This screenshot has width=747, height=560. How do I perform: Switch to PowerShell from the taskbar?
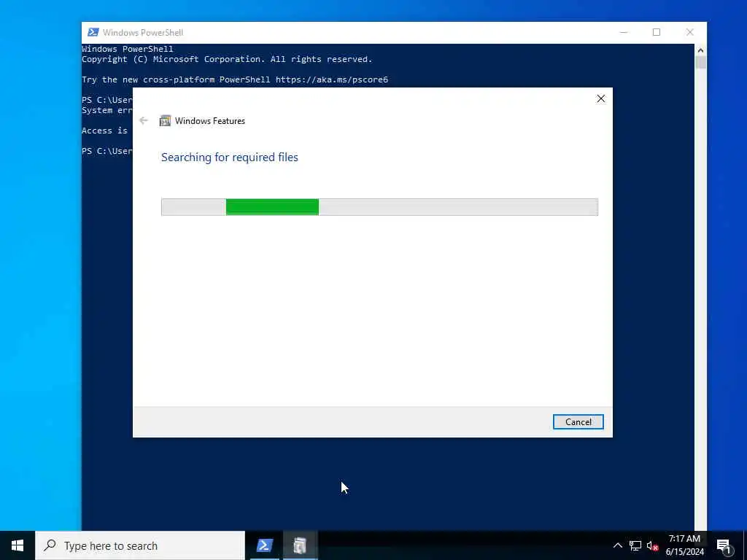point(265,545)
